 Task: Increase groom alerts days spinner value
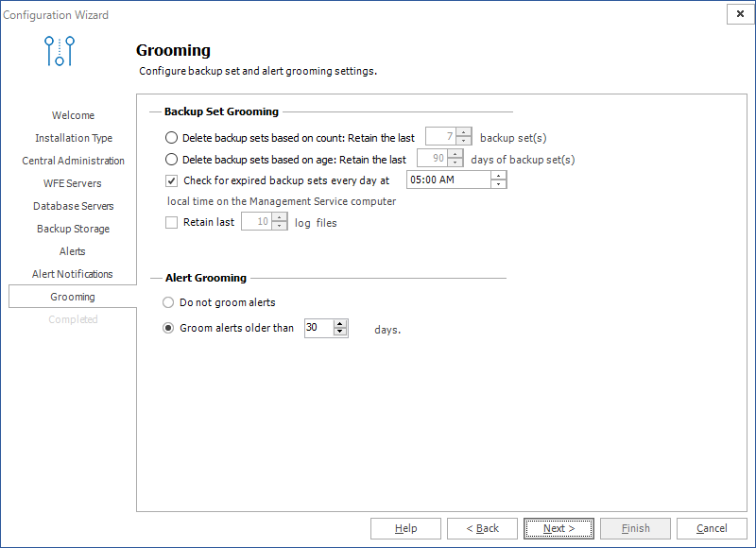click(340, 323)
